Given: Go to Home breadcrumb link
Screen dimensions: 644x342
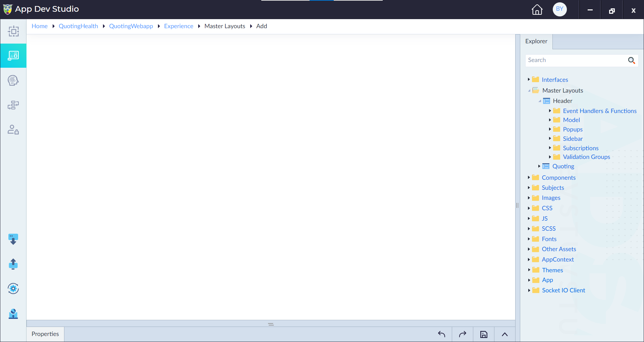Looking at the screenshot, I should (40, 26).
